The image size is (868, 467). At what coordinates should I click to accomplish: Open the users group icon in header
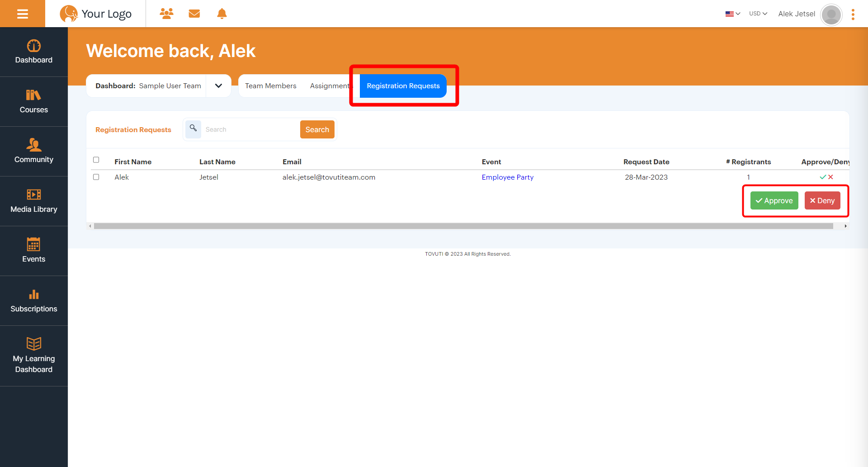tap(166, 14)
